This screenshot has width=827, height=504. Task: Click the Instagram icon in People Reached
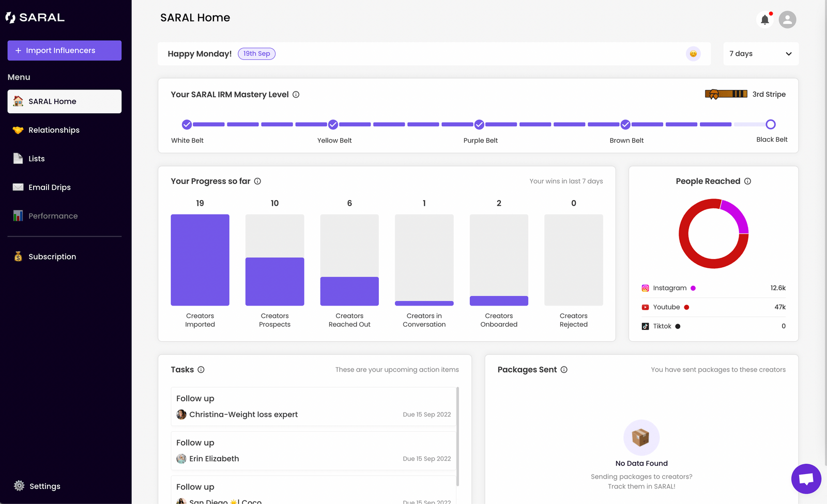point(645,288)
